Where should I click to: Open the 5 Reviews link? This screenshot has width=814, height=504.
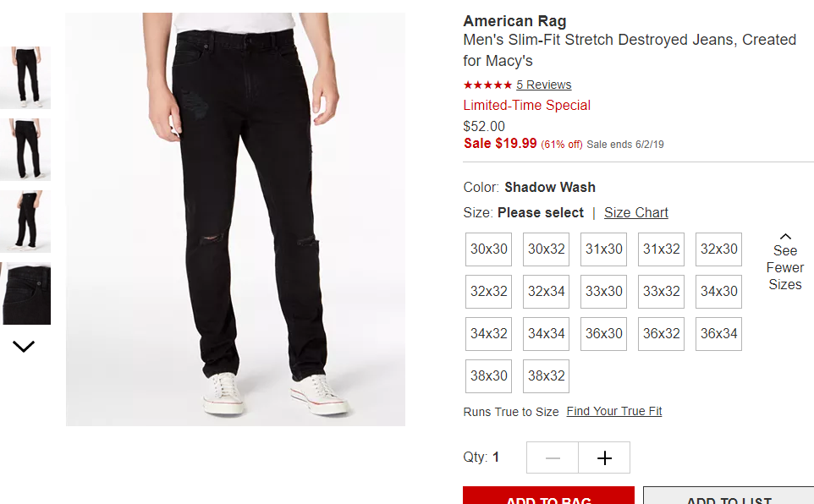coord(543,85)
